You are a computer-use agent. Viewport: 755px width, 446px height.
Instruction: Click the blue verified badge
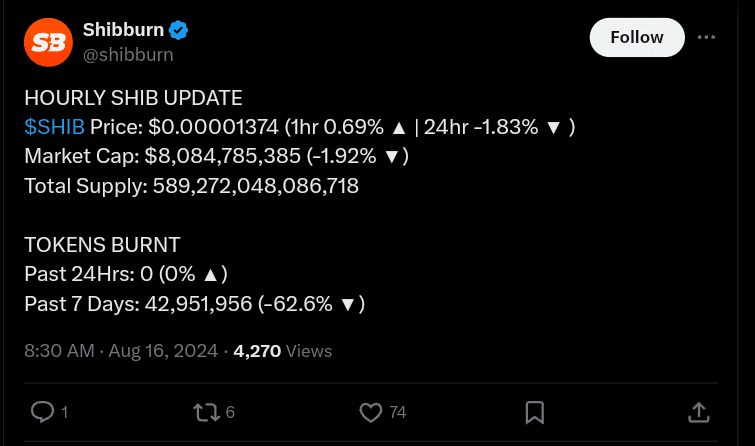click(180, 31)
